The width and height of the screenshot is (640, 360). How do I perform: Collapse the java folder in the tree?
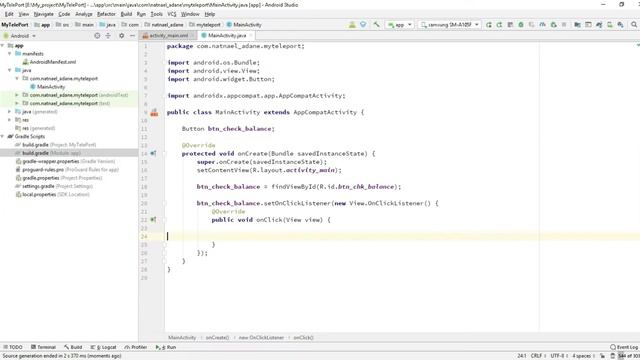click(x=9, y=70)
